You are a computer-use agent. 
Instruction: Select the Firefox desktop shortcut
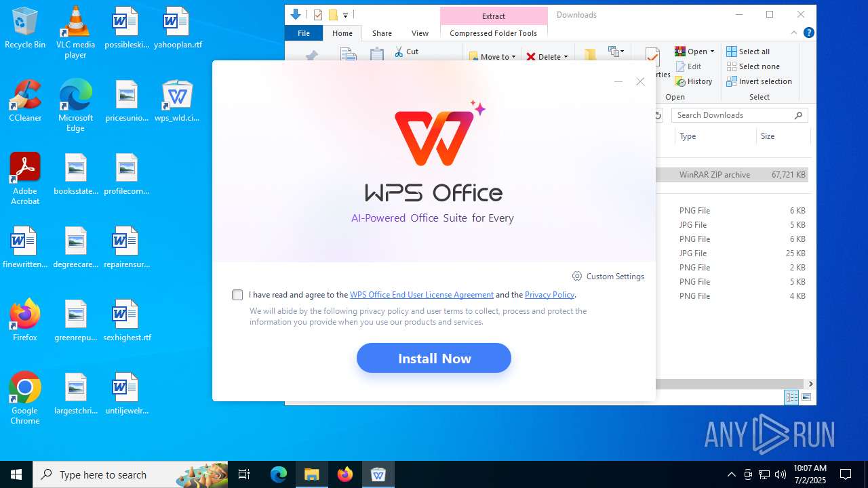pos(25,321)
